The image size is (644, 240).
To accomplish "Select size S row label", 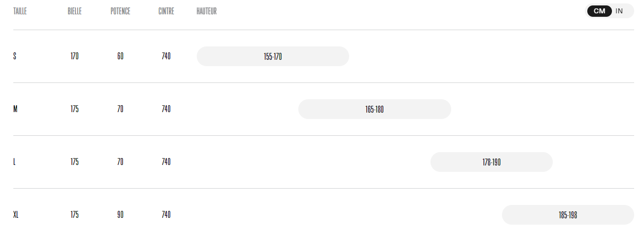I will tap(15, 56).
